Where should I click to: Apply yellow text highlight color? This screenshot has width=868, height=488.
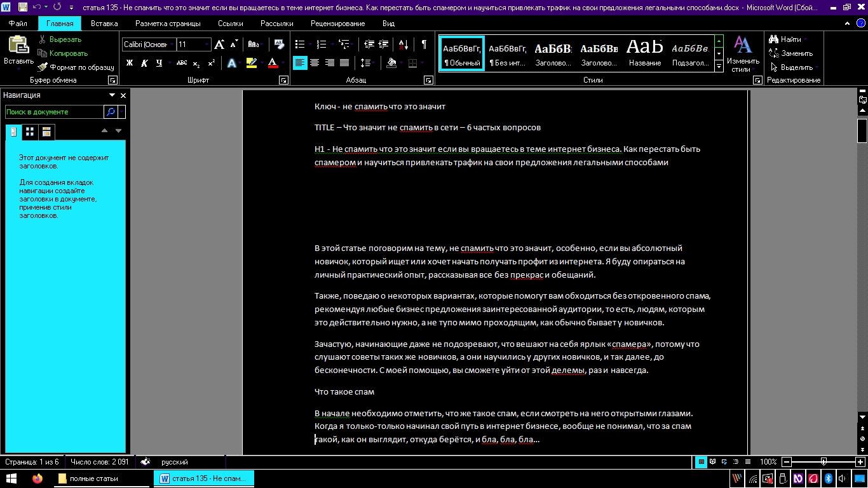pyautogui.click(x=251, y=63)
